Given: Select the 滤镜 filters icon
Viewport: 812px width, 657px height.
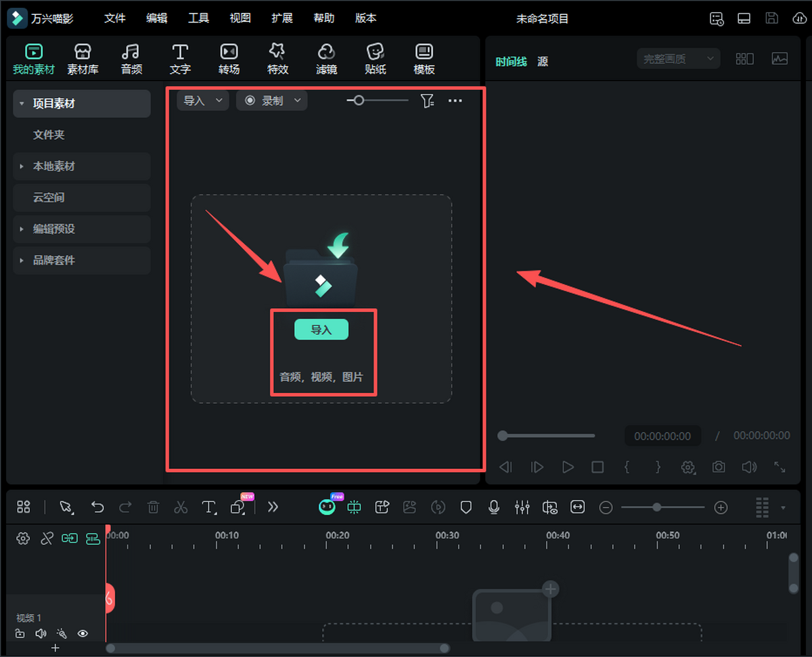Looking at the screenshot, I should 326,59.
